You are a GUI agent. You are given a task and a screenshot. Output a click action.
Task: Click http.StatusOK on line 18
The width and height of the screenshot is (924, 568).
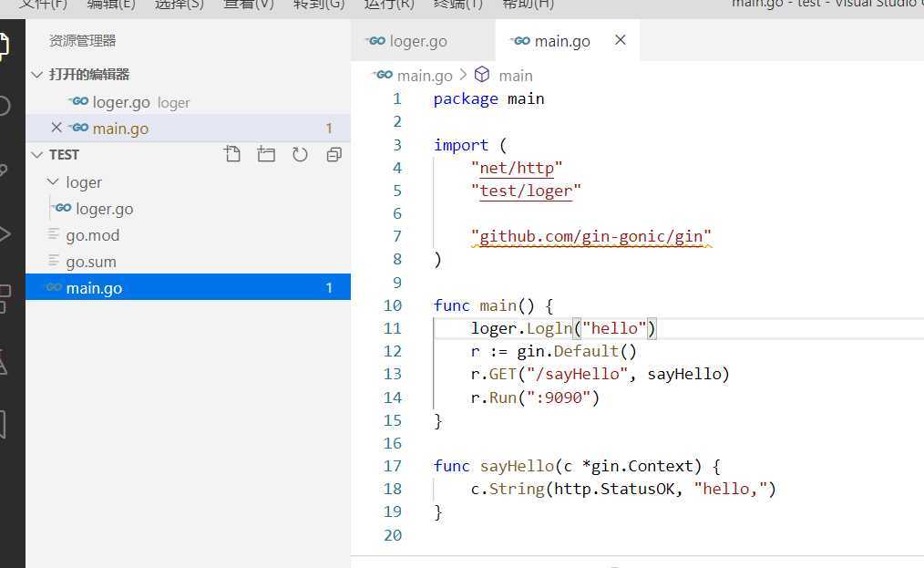pos(614,489)
